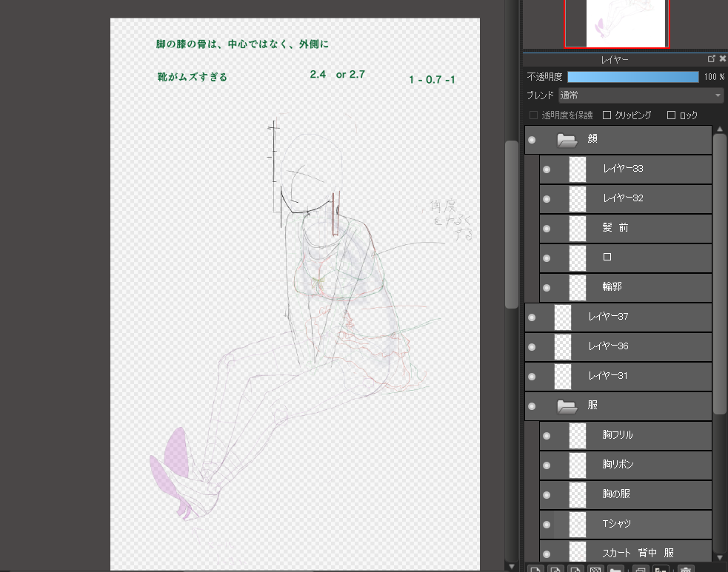728x572 pixels.
Task: Select layer name 胸の服
Action: tap(616, 494)
